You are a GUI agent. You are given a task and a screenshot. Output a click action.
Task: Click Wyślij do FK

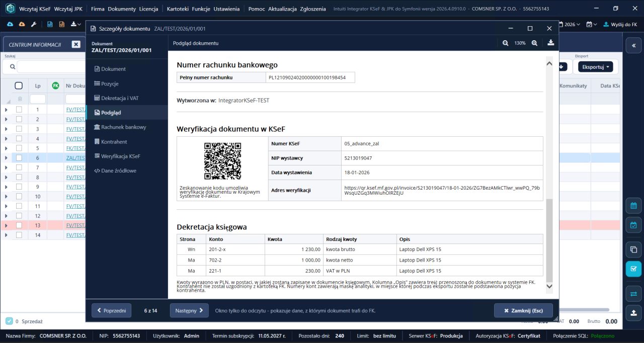[620, 24]
